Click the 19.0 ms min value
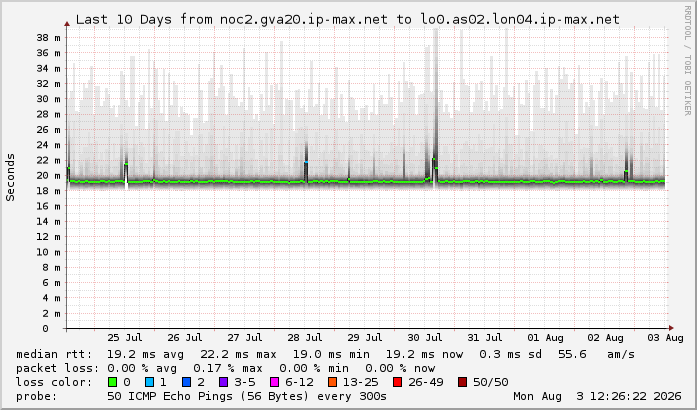The image size is (697, 410). coord(331,354)
